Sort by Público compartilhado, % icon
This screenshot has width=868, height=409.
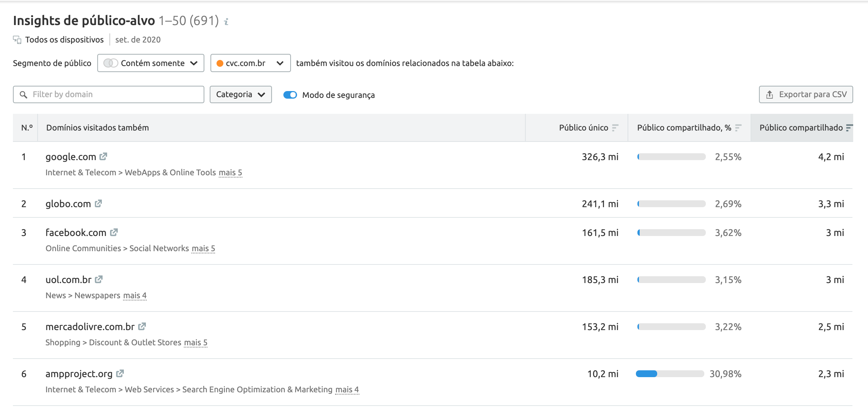click(738, 128)
